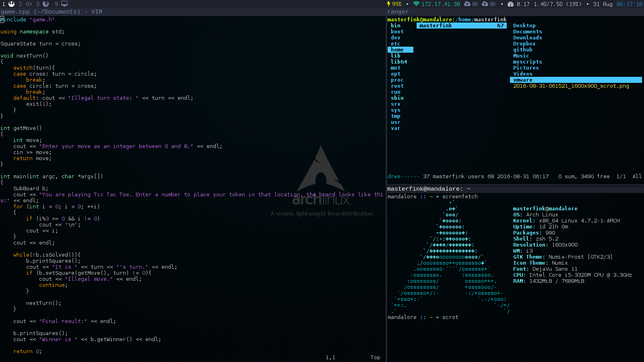
Task: Click the system load gauge icon
Action: [510, 4]
